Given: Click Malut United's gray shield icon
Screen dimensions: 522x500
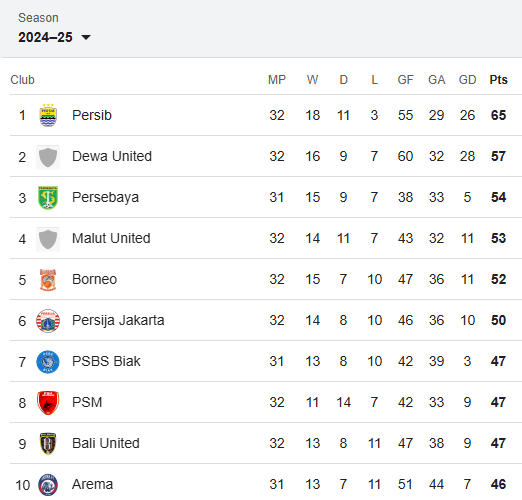Looking at the screenshot, I should pos(48,239).
